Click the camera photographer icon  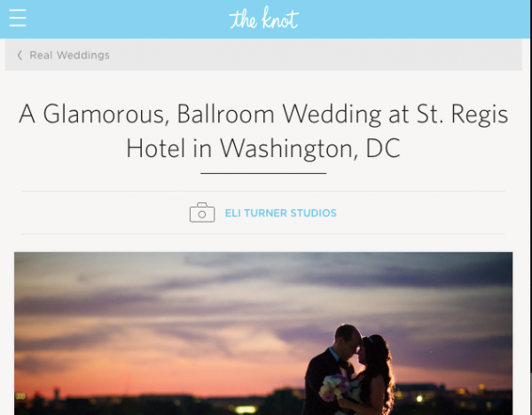[x=202, y=213]
